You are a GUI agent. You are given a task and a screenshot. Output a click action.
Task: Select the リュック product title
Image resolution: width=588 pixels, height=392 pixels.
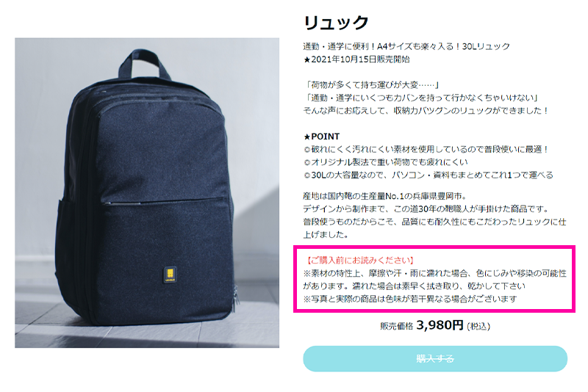coord(336,23)
